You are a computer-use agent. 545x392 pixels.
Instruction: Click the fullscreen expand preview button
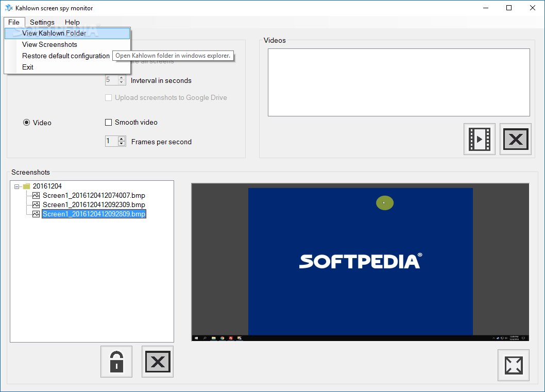coord(514,365)
